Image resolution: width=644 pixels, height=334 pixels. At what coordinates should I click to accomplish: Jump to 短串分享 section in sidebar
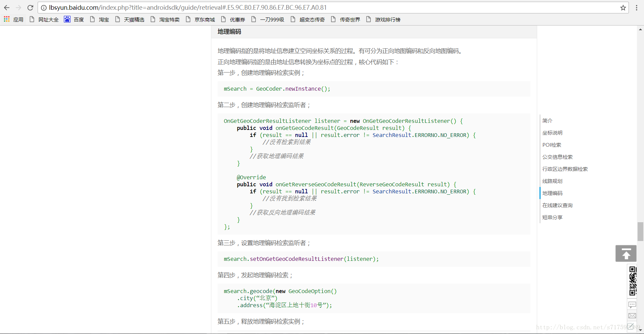coord(552,217)
